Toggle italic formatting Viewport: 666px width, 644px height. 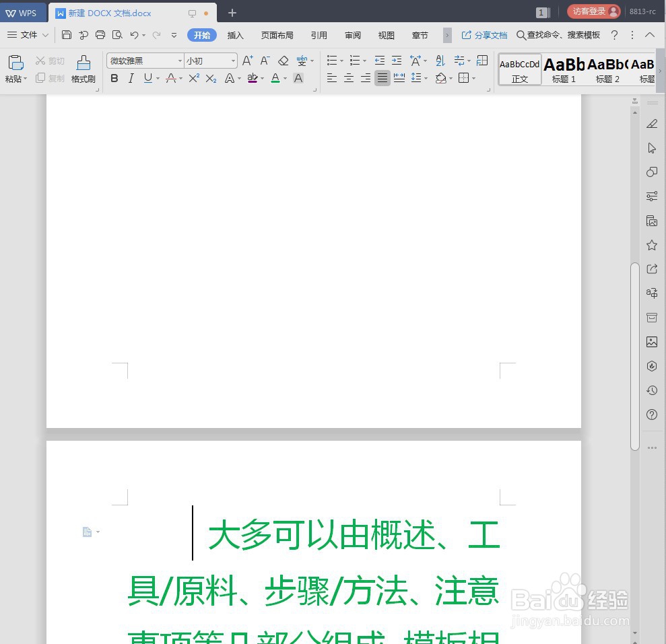(131, 78)
